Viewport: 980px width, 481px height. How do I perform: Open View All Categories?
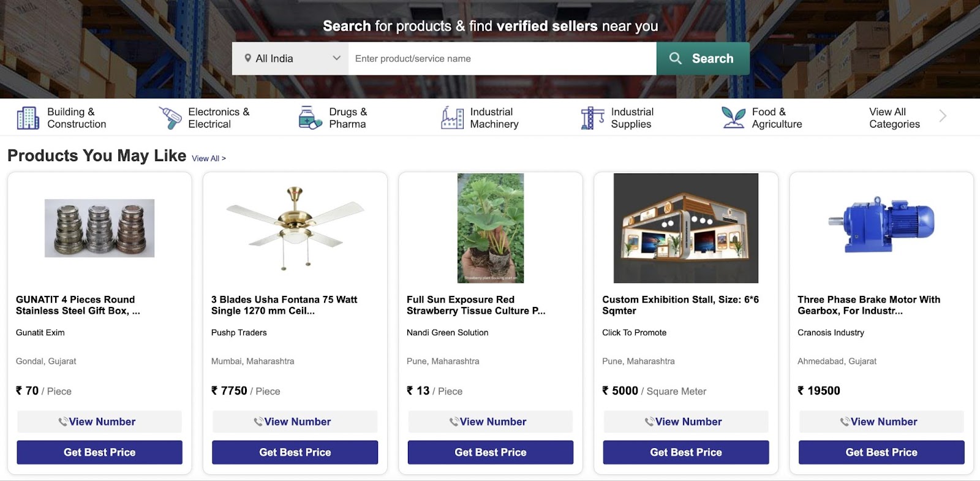tap(894, 117)
